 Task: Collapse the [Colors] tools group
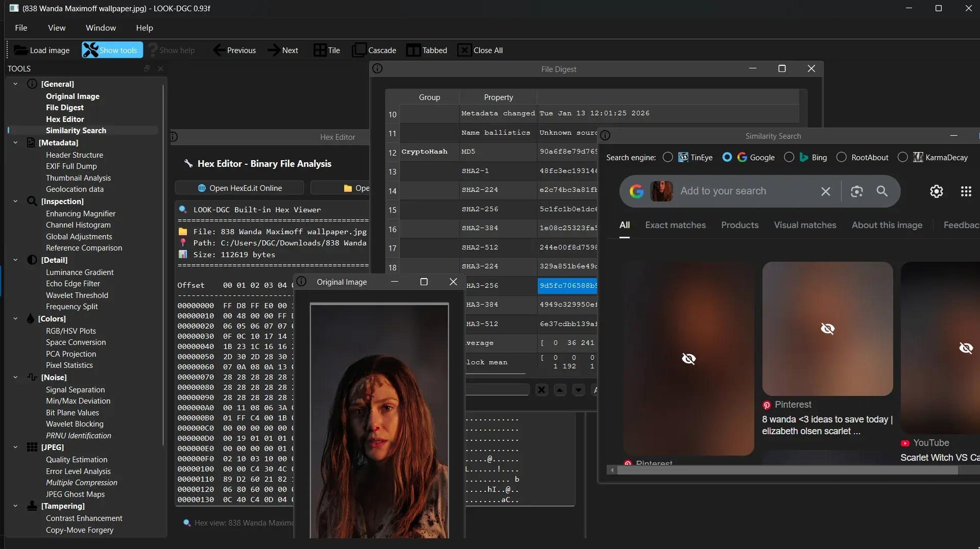point(15,319)
